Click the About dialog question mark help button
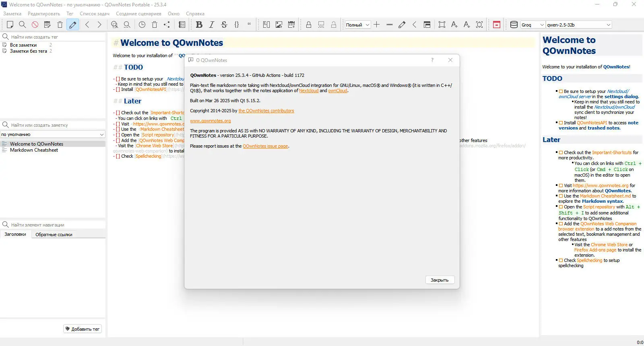Image resolution: width=644 pixels, height=346 pixels. pyautogui.click(x=432, y=60)
